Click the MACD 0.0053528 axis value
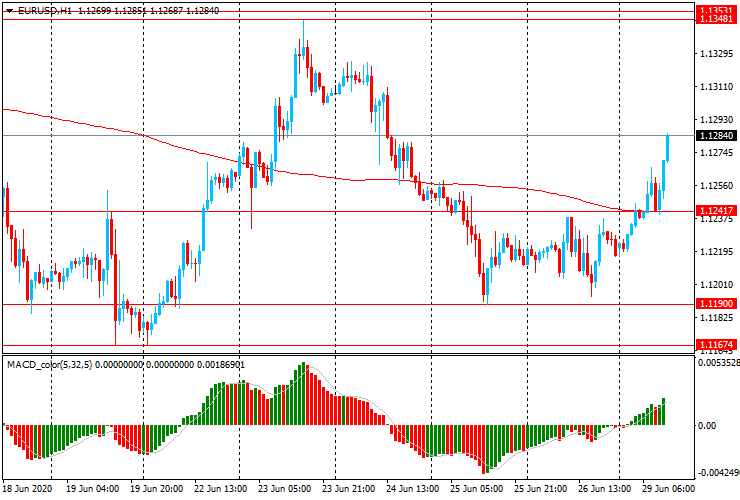The height and width of the screenshot is (500, 740). 718,363
